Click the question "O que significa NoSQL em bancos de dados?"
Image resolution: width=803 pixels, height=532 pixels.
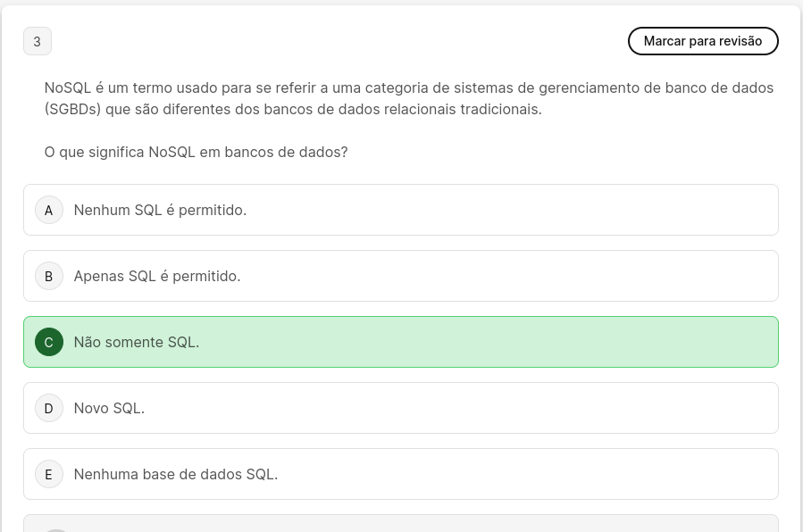tap(197, 152)
